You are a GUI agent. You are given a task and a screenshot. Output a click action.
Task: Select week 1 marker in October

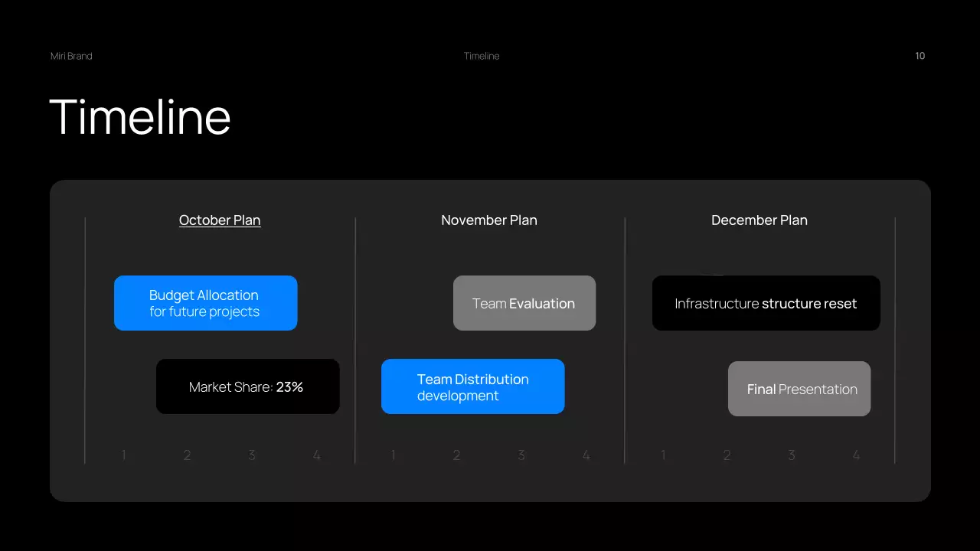(x=123, y=455)
